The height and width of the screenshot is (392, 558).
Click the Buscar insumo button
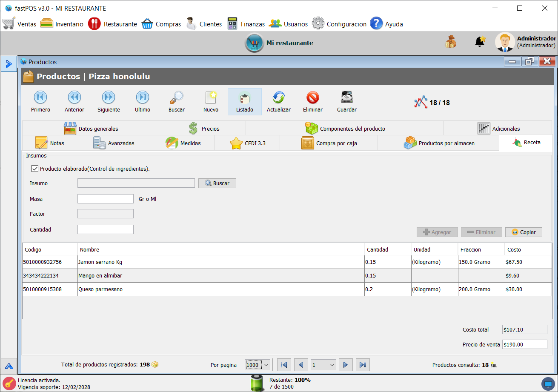click(x=217, y=183)
